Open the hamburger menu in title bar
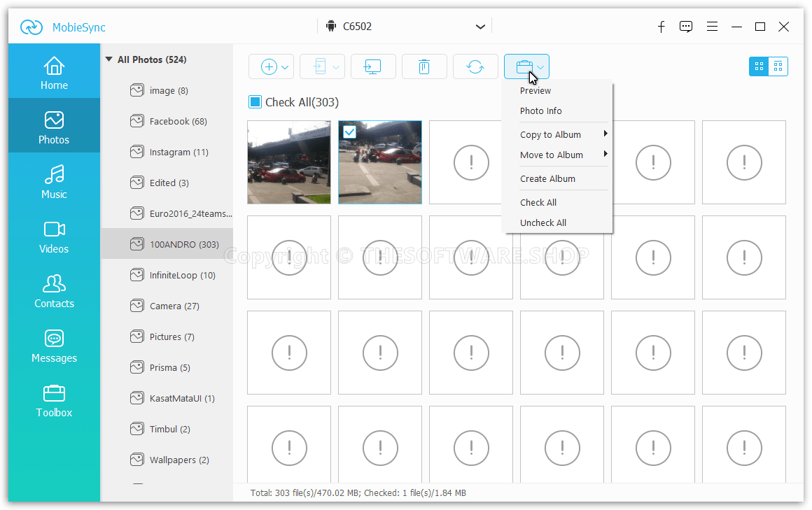812x510 pixels. [x=712, y=27]
